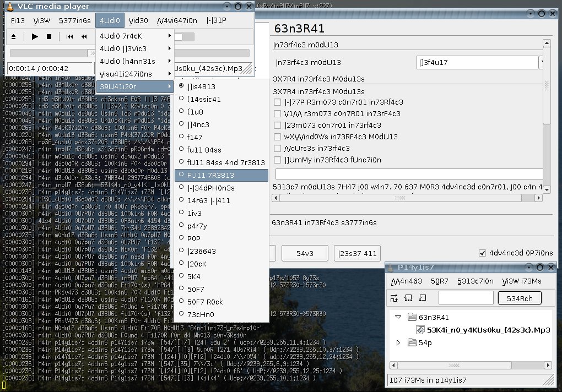Enable the '4dv4nc3d 0P7i0ns' checkbox
The width and height of the screenshot is (562, 392).
[x=483, y=253]
